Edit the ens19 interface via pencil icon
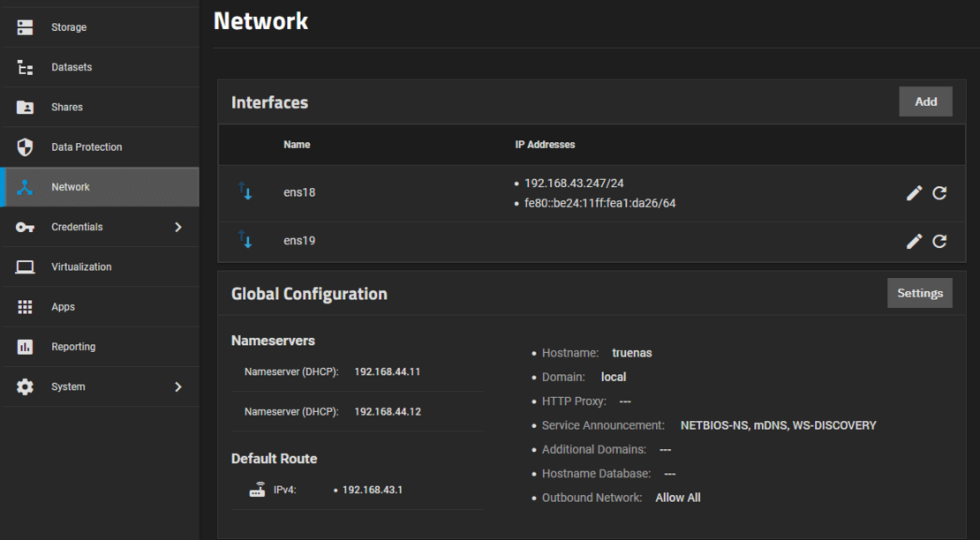Screen dimensions: 980x540 click(x=914, y=241)
